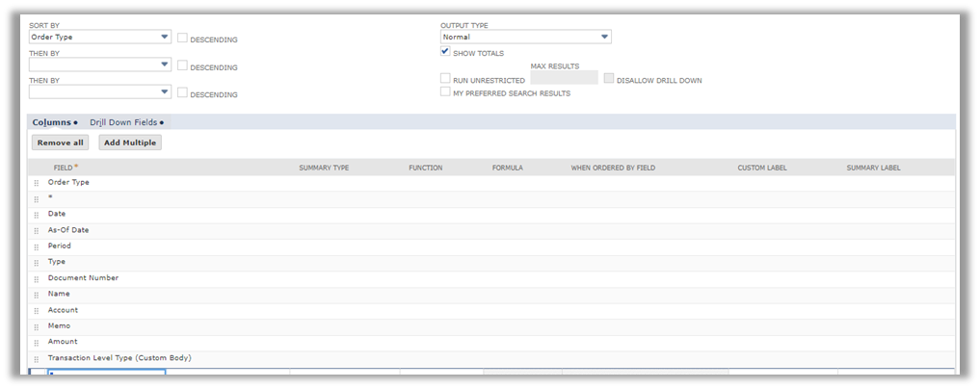Viewport: 980px width, 389px height.
Task: Check Disallow Drill Down option
Action: coord(609,79)
